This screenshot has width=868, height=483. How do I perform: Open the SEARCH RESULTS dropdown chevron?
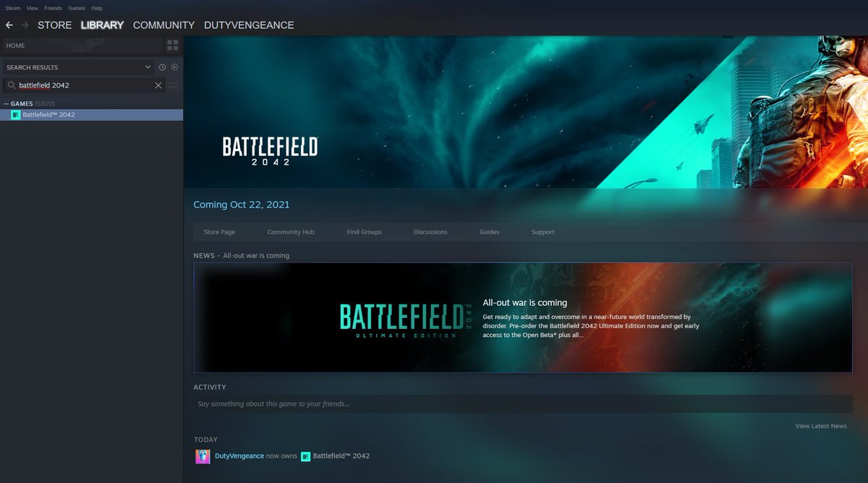coord(148,67)
